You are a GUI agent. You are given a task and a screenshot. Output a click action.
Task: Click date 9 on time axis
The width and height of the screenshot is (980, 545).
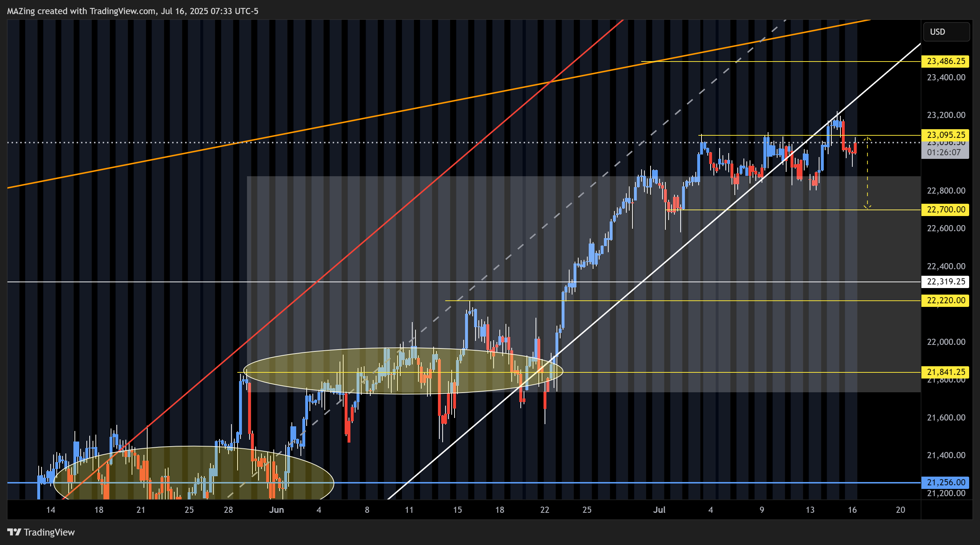(762, 510)
